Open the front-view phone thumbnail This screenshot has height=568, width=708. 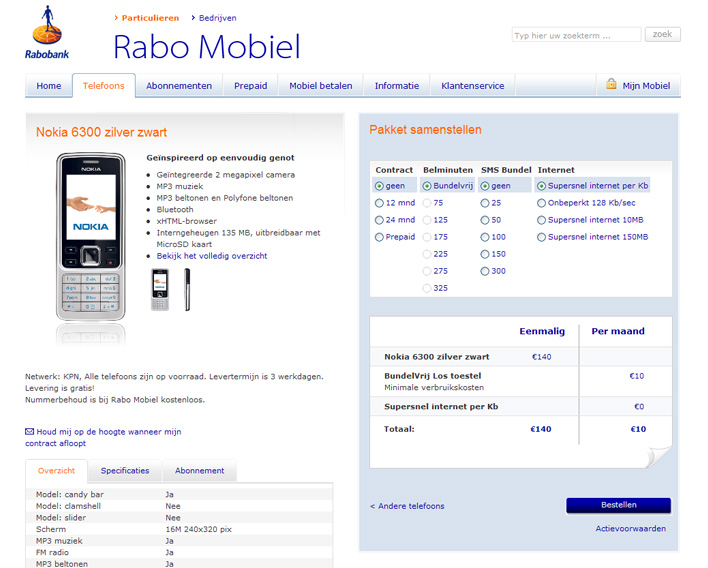click(x=160, y=290)
